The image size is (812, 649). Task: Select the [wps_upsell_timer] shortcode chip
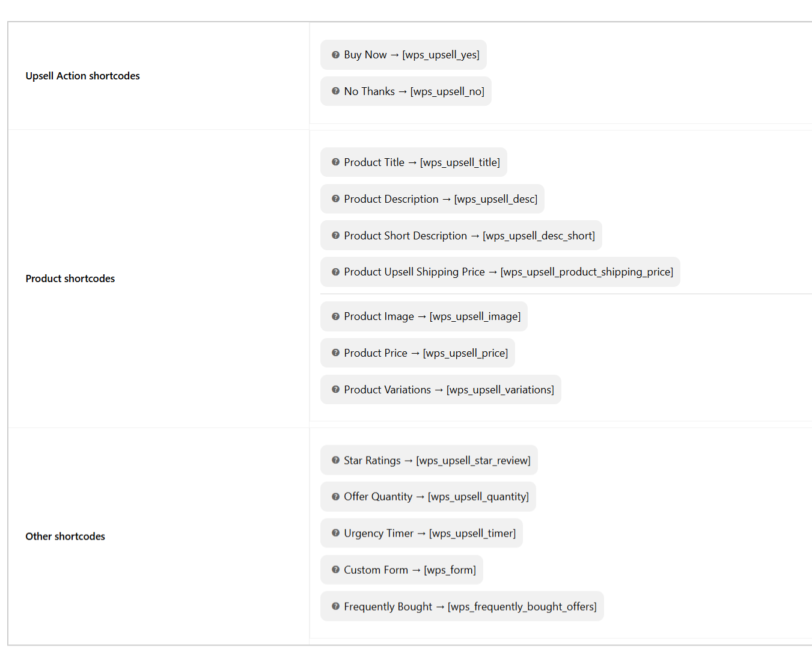click(421, 534)
